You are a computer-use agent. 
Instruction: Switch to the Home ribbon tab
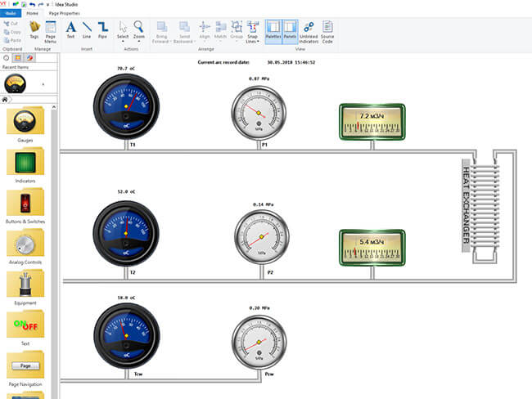pos(32,13)
